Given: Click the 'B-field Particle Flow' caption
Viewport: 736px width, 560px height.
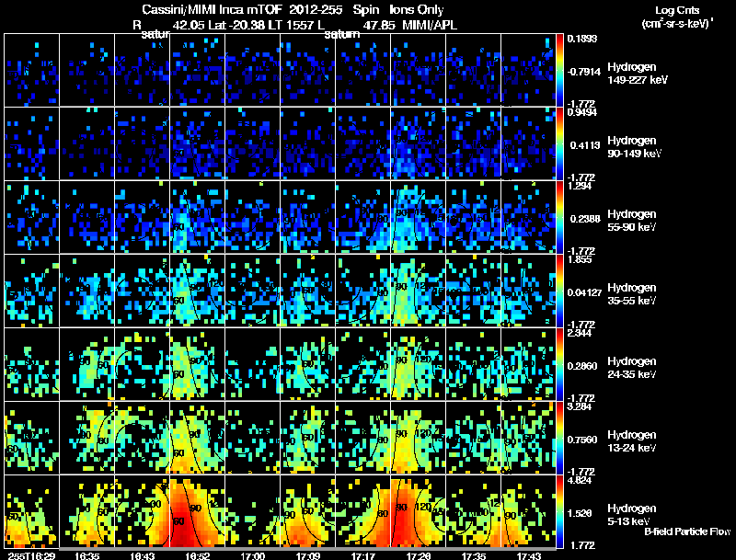Looking at the screenshot, I should tap(687, 531).
